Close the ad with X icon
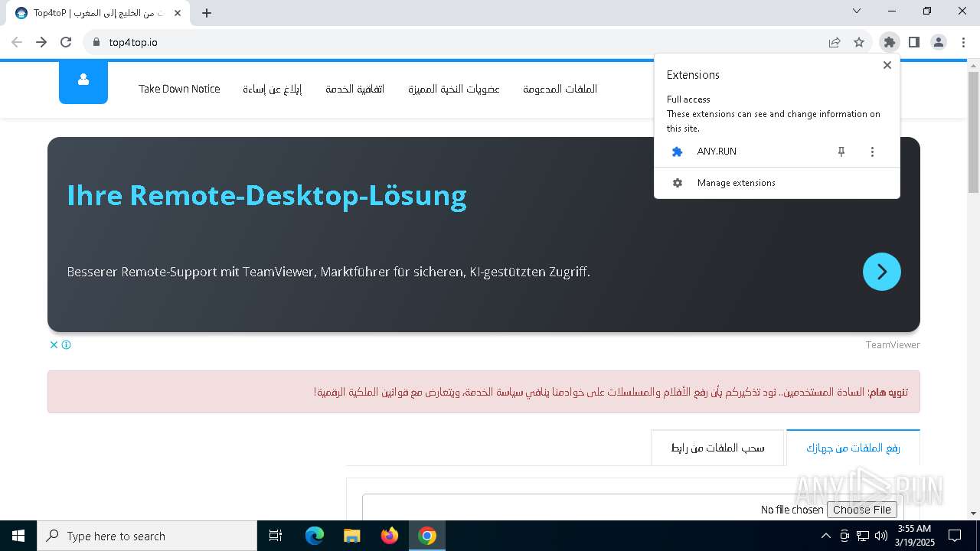Viewport: 980px width, 551px height. click(x=54, y=344)
